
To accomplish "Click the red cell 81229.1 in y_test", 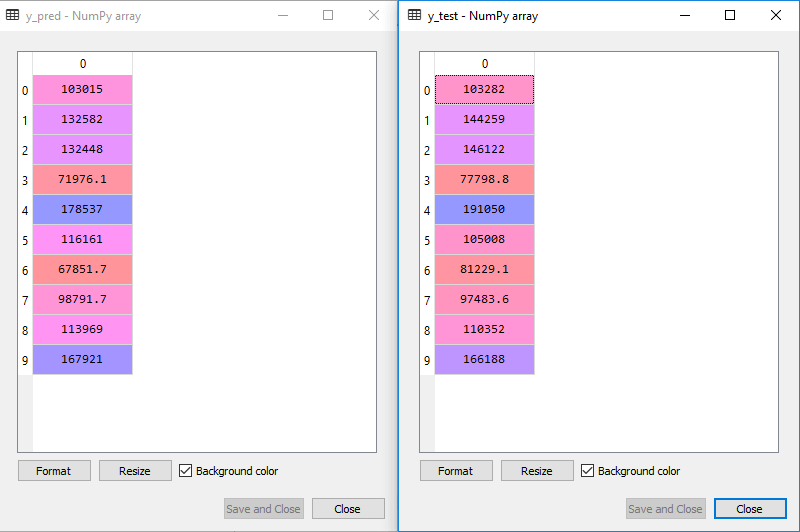I will [485, 270].
